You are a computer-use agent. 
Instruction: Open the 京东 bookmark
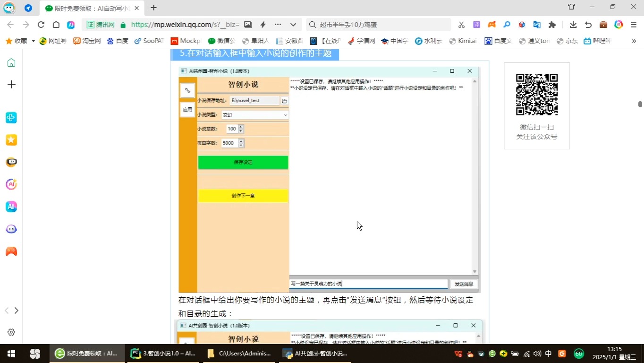tap(567, 41)
